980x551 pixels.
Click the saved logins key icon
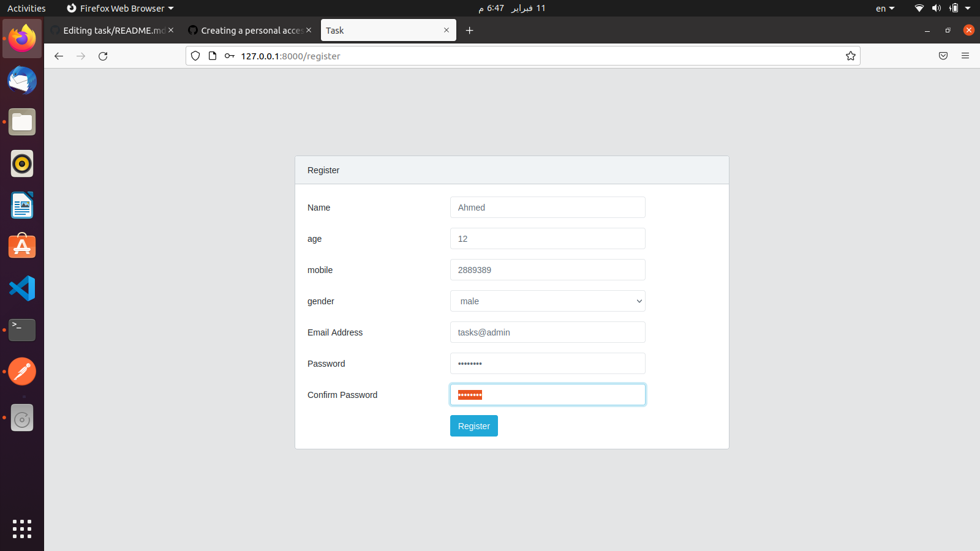pos(230,56)
